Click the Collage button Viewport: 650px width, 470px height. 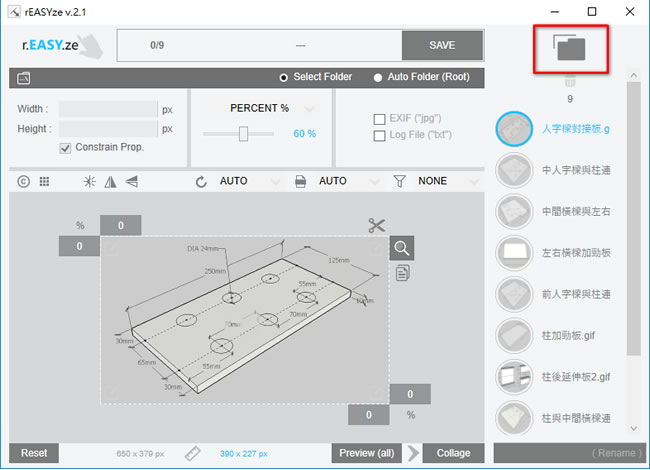click(453, 453)
